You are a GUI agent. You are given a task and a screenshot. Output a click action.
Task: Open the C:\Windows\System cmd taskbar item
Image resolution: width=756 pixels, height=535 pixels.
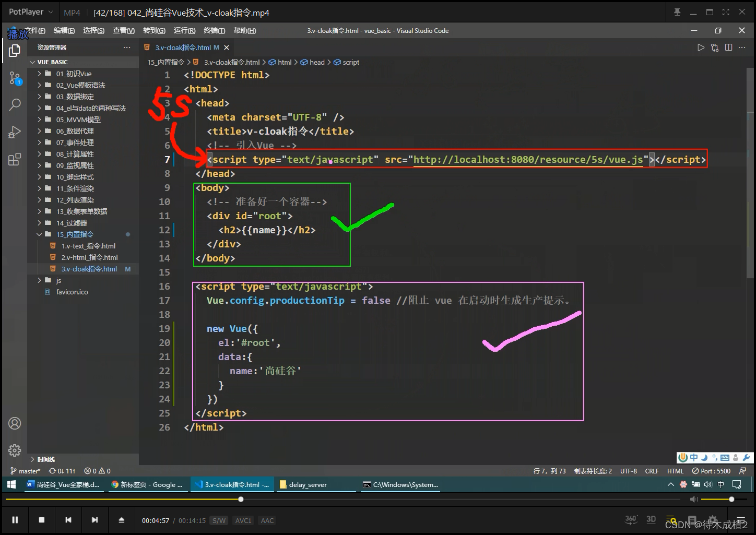pos(401,484)
